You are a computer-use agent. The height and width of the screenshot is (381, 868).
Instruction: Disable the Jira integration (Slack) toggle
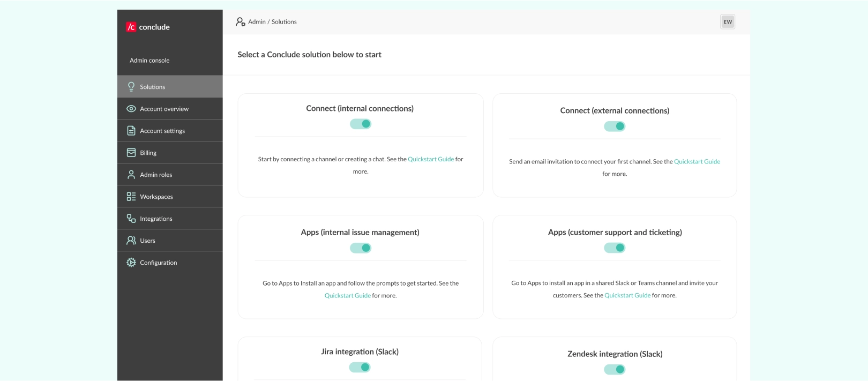click(x=360, y=367)
